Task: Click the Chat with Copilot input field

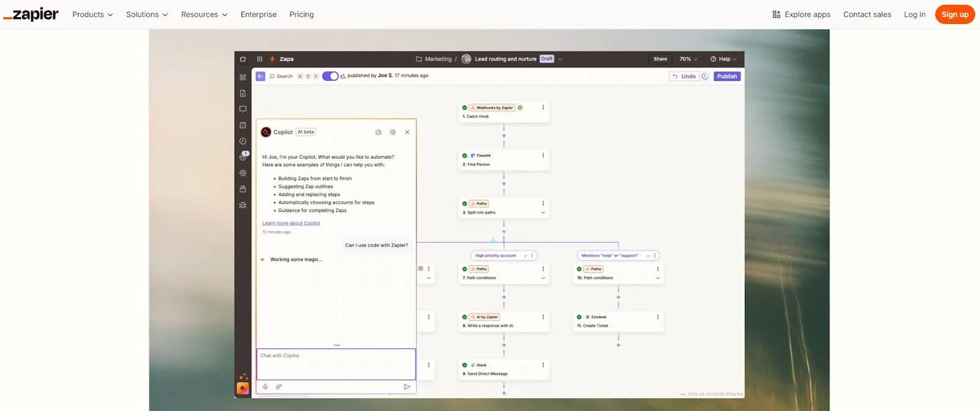Action: pos(336,364)
